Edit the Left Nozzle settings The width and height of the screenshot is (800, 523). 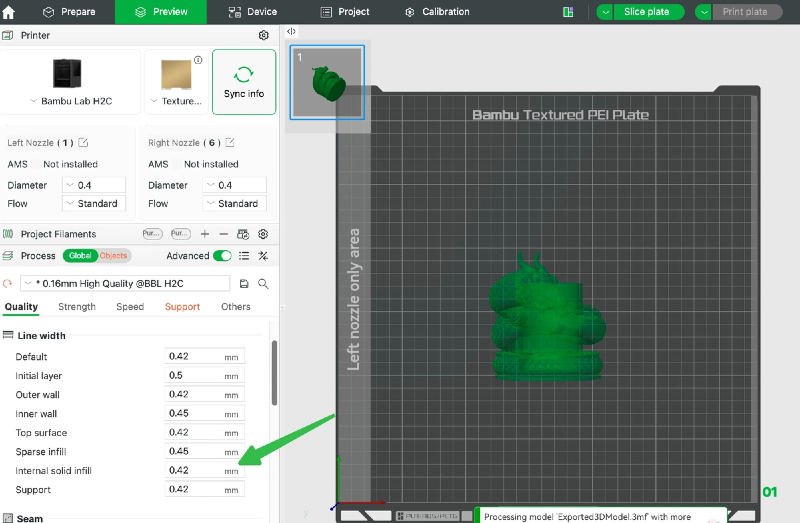(83, 142)
